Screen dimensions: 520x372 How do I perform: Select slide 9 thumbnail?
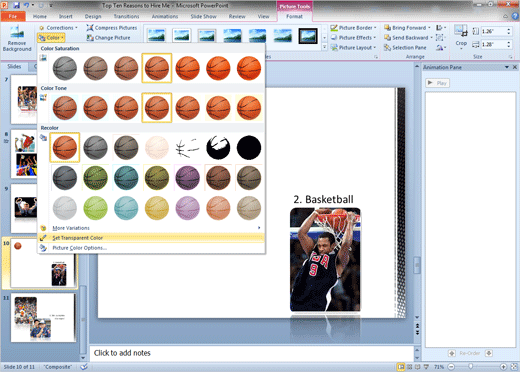(x=24, y=208)
